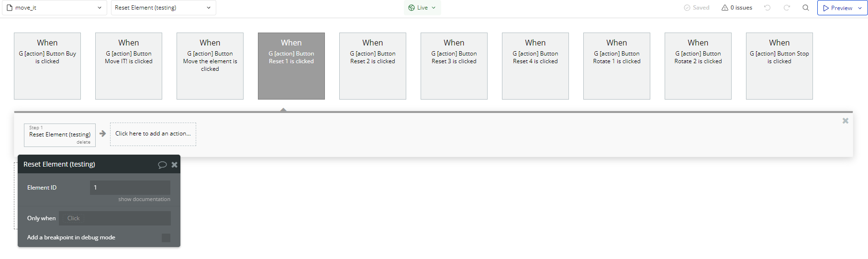Click here to add an action box
868x259 pixels.
pos(153,134)
